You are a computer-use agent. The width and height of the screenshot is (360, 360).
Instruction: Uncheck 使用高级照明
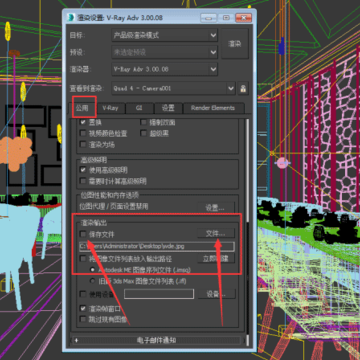[x=83, y=170]
